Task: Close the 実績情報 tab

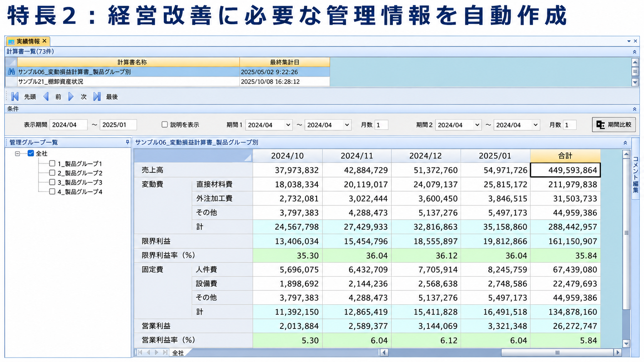Action: (x=45, y=41)
